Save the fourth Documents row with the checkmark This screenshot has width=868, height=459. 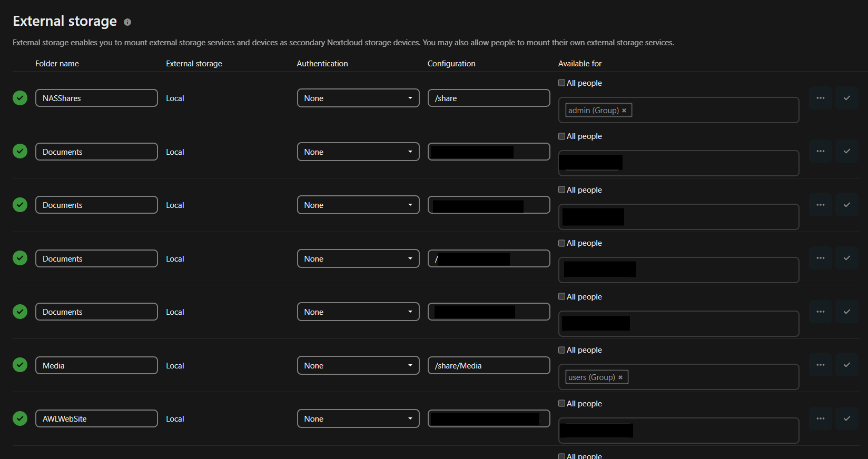(847, 312)
